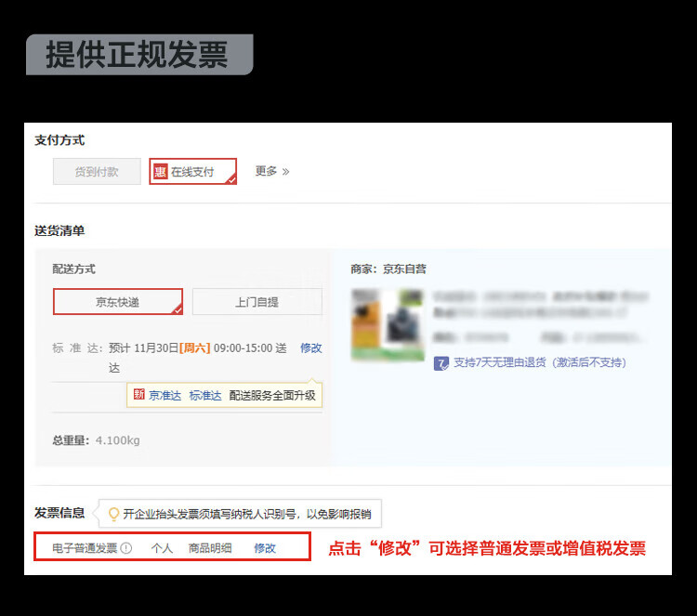The height and width of the screenshot is (616, 697).
Task: Click the 送货清单 section heading
Action: coord(59,230)
